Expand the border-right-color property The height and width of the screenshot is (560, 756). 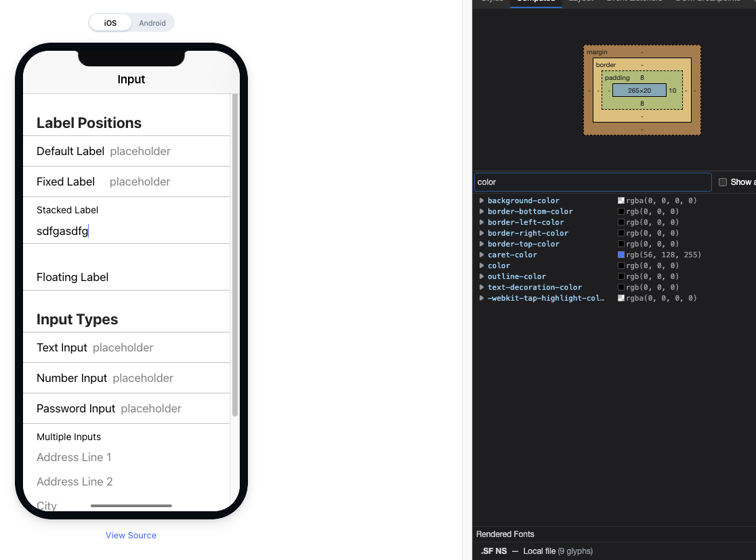click(x=481, y=233)
